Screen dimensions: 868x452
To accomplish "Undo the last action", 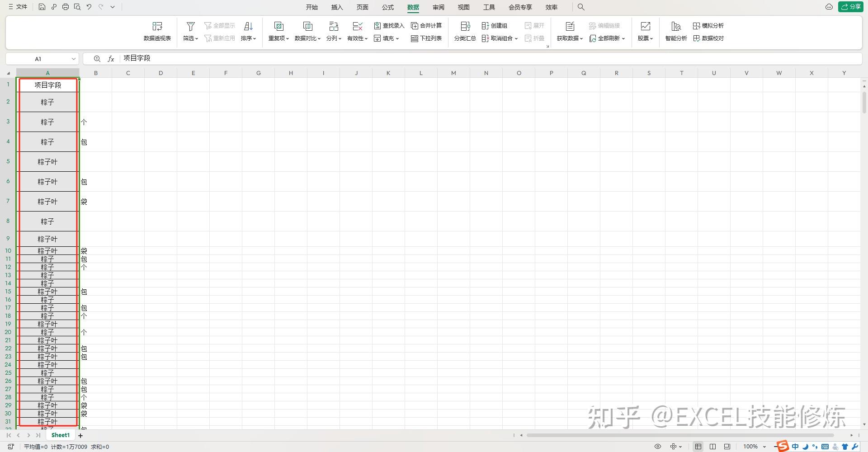I will pyautogui.click(x=89, y=7).
